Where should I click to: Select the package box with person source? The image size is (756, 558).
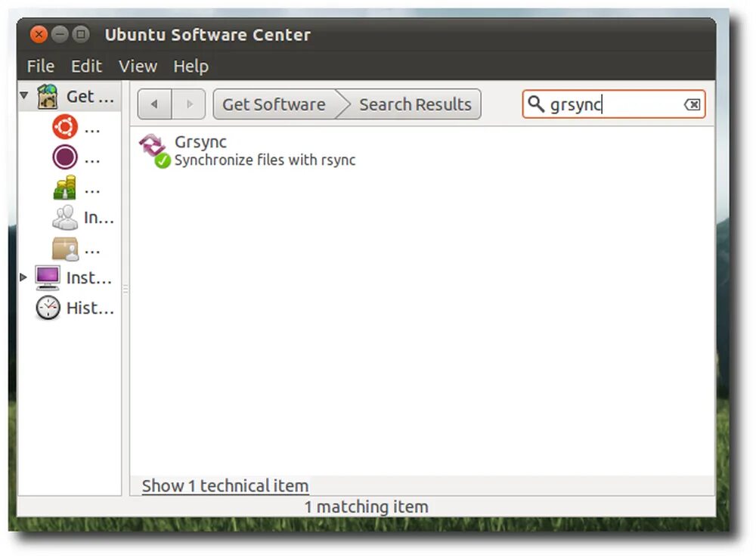[x=64, y=248]
